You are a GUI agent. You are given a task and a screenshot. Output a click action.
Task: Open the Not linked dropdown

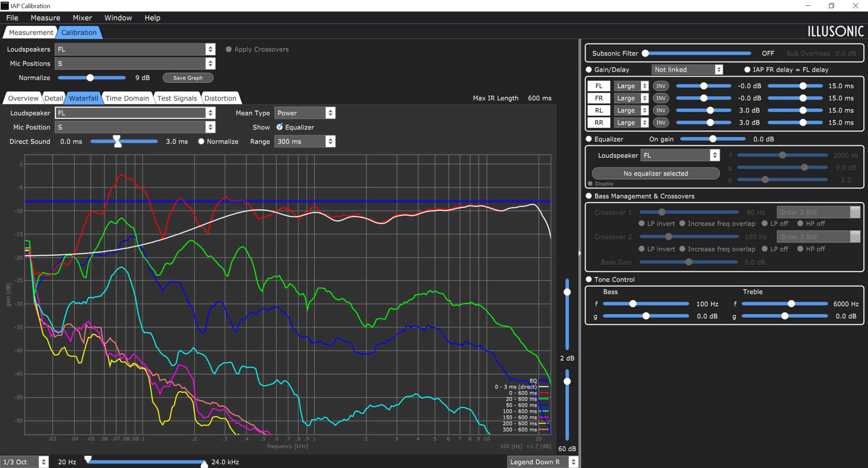pos(687,70)
